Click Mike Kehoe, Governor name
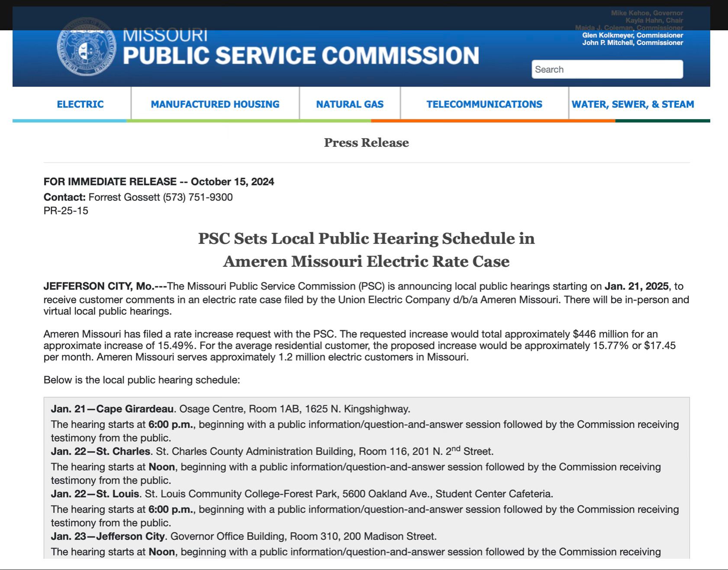Viewport: 728px width, 570px height. [647, 13]
